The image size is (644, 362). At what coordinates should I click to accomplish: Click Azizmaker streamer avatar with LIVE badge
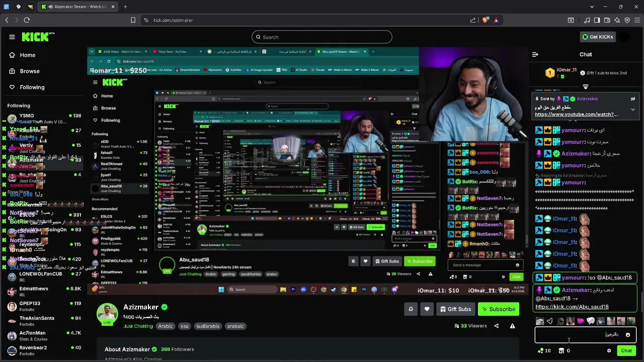[107, 314]
